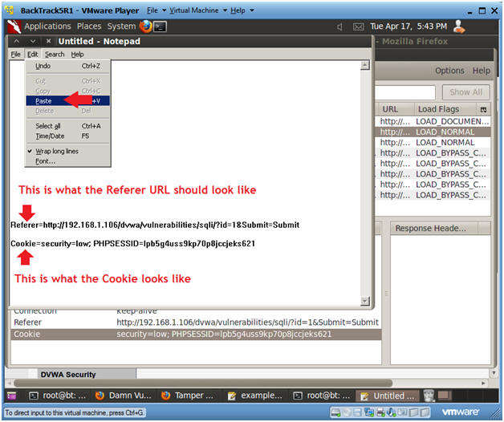
Task: Click the VMware Player title bar icon
Action: coord(10,10)
